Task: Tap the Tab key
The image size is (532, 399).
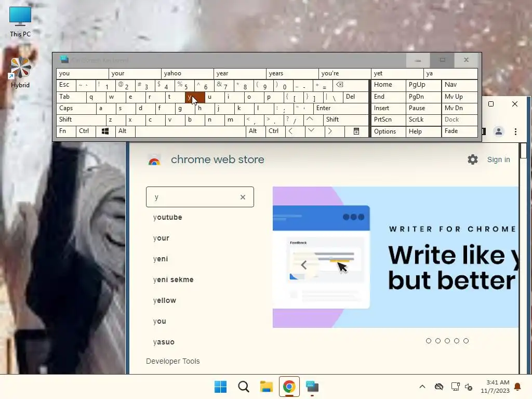Action: tap(71, 97)
